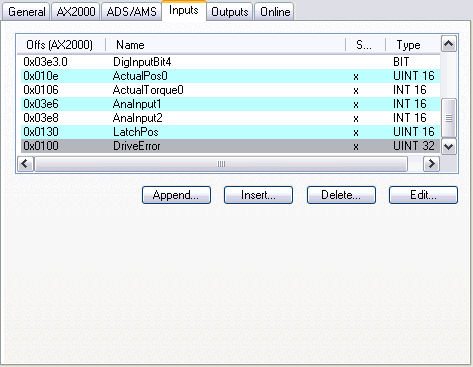Click the list's scroll left arrow

pyautogui.click(x=25, y=164)
